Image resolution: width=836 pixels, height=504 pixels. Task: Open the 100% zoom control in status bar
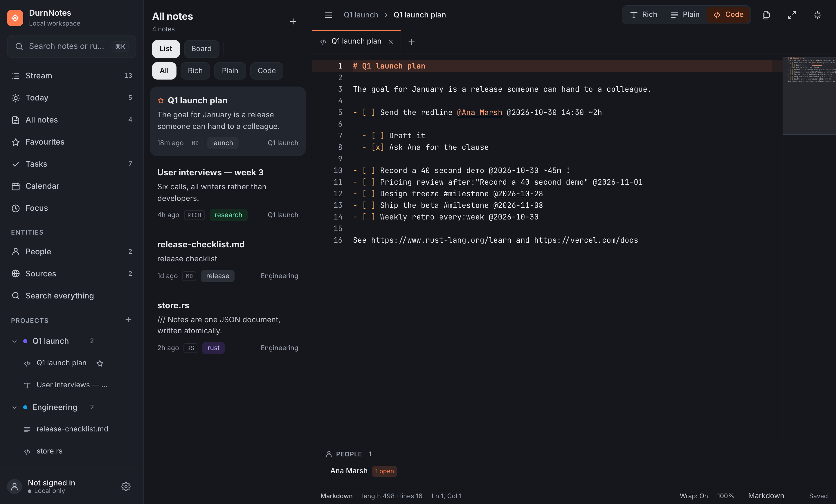point(725,496)
